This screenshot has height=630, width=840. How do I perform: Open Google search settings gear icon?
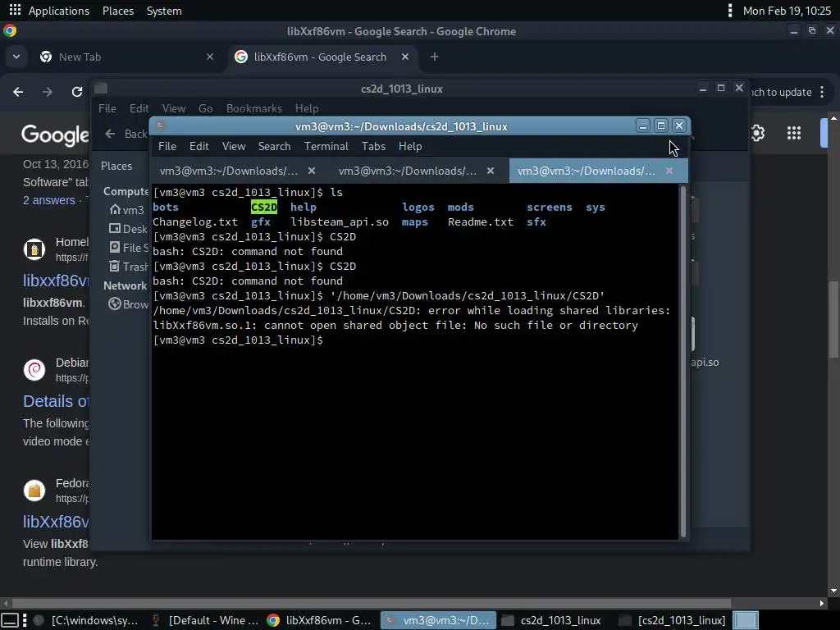(757, 133)
